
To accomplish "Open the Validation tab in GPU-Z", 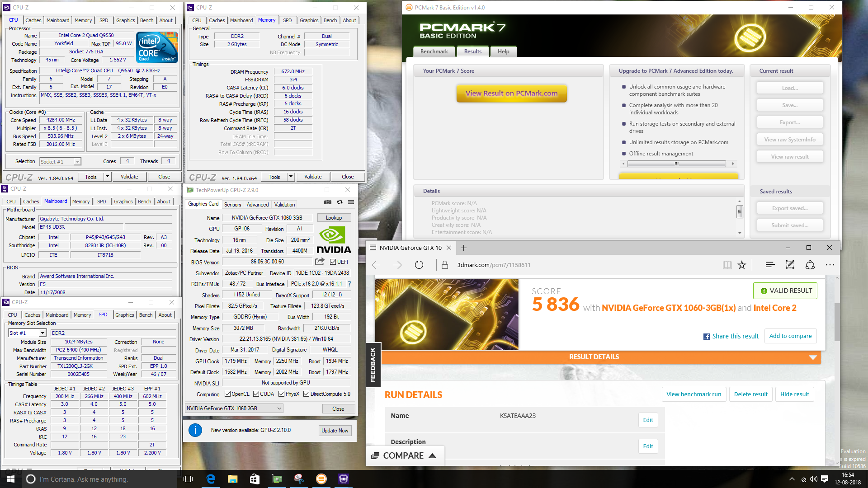I will tap(284, 205).
